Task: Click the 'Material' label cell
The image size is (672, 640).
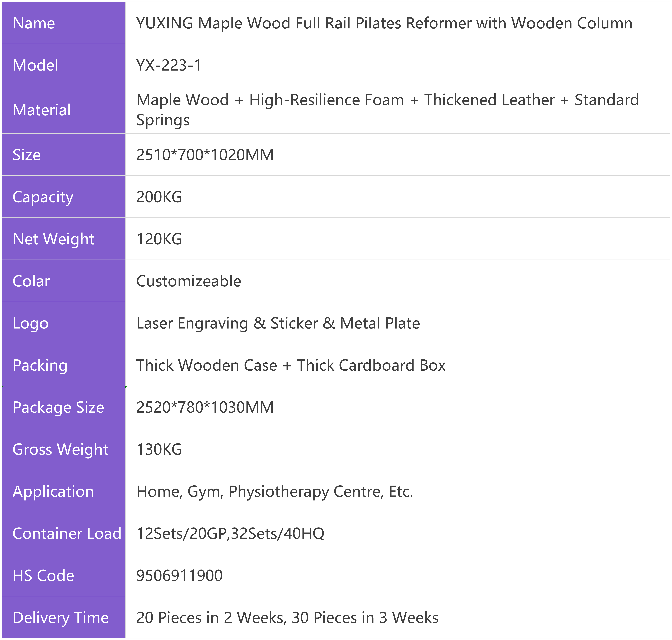Action: (64, 110)
